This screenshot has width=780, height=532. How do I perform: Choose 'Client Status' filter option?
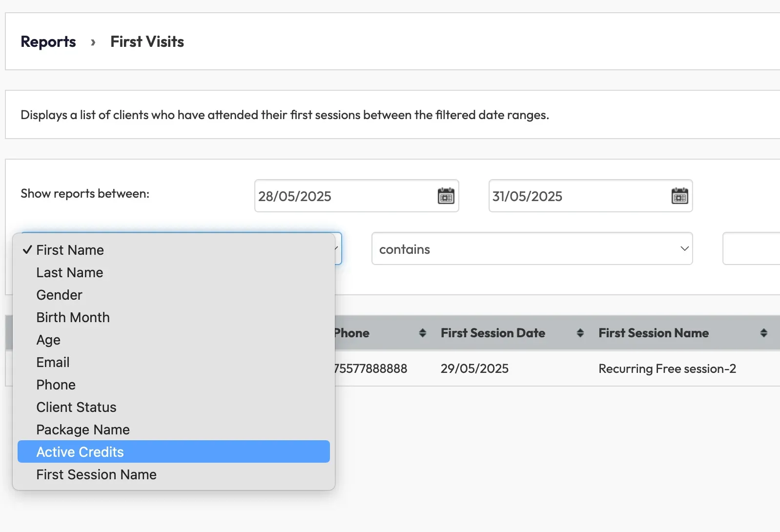(x=77, y=407)
